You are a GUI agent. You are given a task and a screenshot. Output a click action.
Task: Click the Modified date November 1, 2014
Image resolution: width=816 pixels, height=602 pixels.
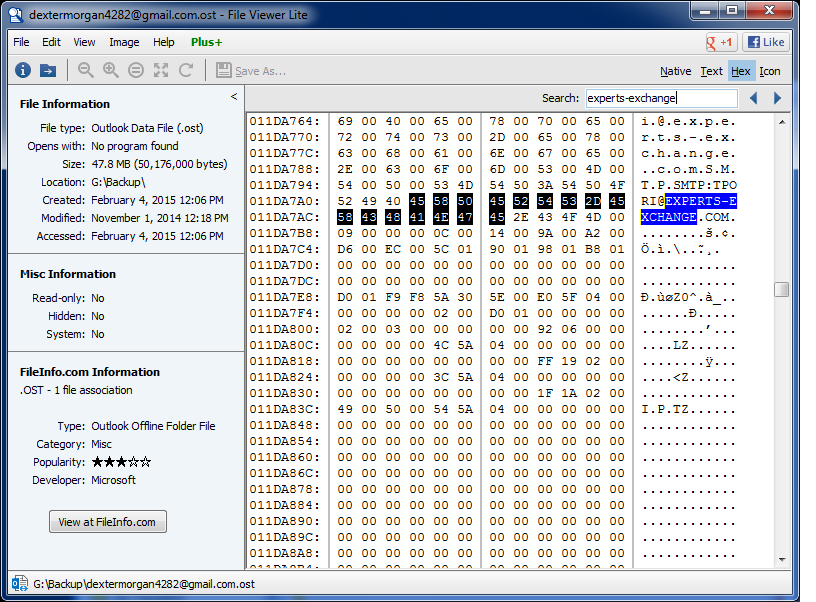coord(160,218)
